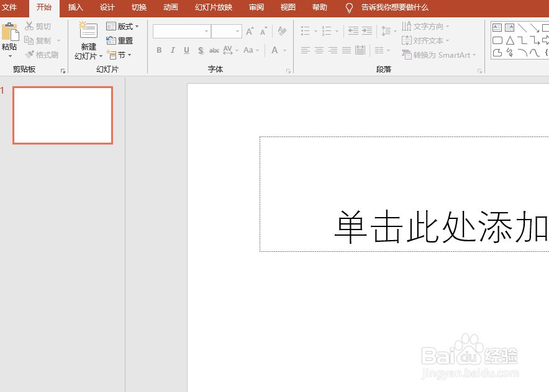The image size is (549, 392).
Task: Click the Paste clipboard icon
Action: [x=10, y=32]
